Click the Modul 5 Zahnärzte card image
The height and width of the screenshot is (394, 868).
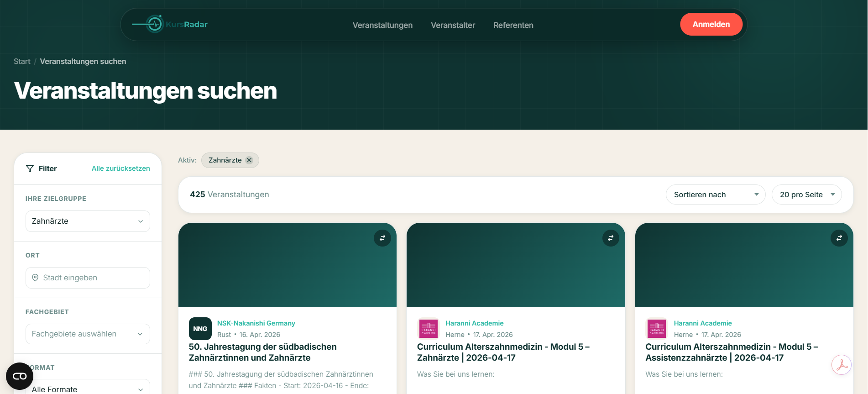[x=516, y=265]
